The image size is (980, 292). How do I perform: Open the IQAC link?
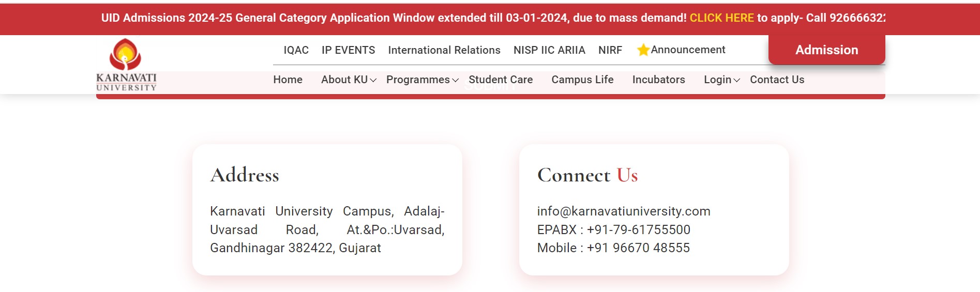(296, 50)
